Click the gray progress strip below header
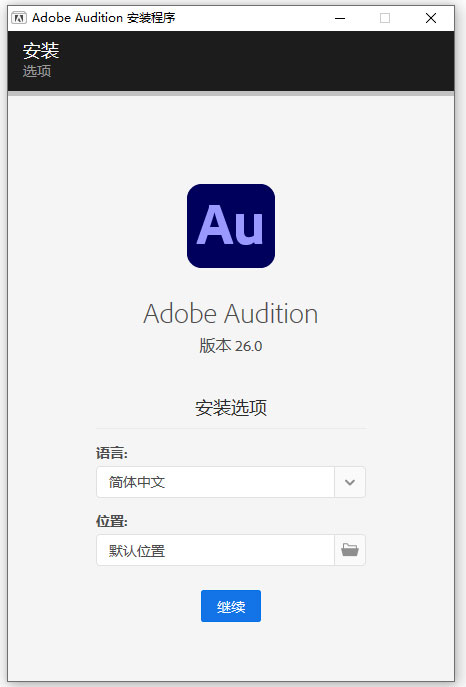Screen dimensions: 466x687 [x=231, y=93]
